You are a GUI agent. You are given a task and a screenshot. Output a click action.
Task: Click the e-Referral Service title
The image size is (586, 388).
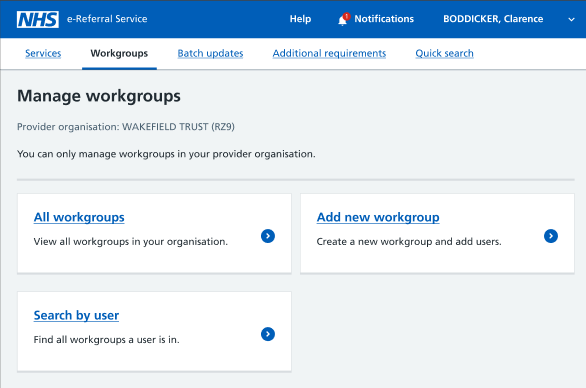[107, 19]
